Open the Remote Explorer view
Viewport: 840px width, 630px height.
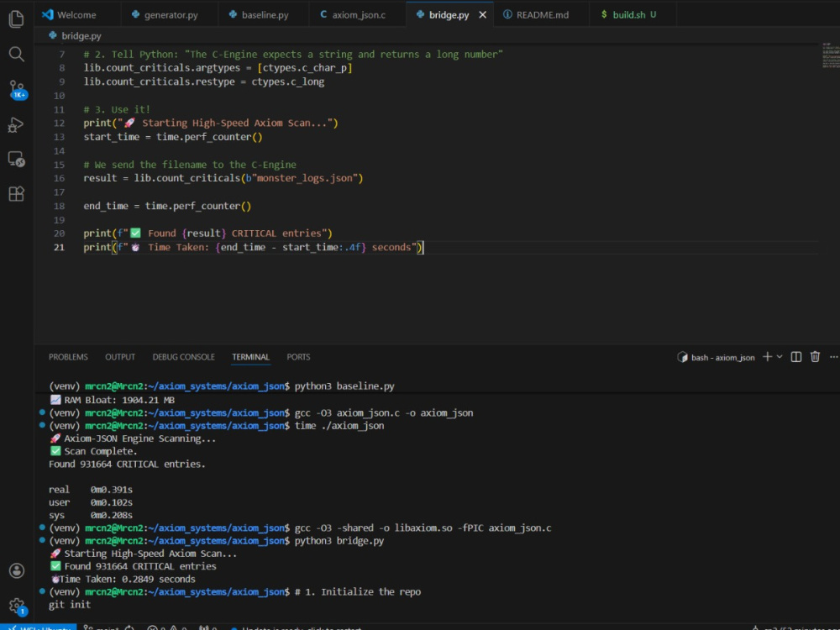point(17,159)
